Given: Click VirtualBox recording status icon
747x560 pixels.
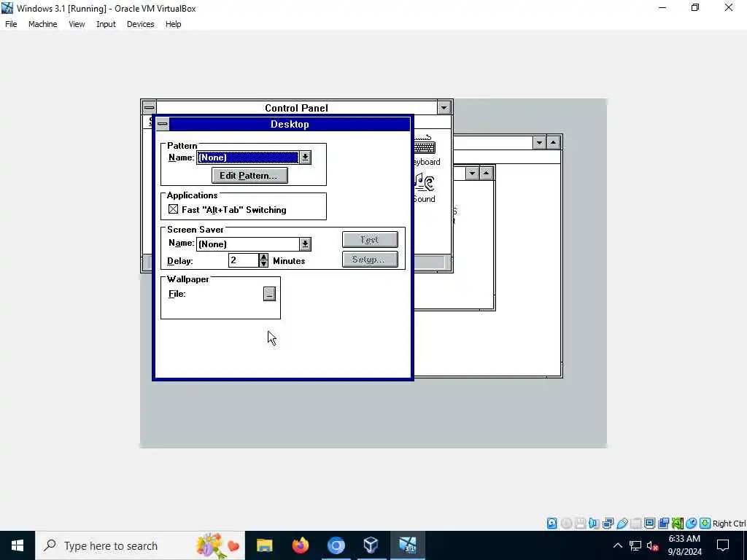Looking at the screenshot, I should pyautogui.click(x=663, y=524).
